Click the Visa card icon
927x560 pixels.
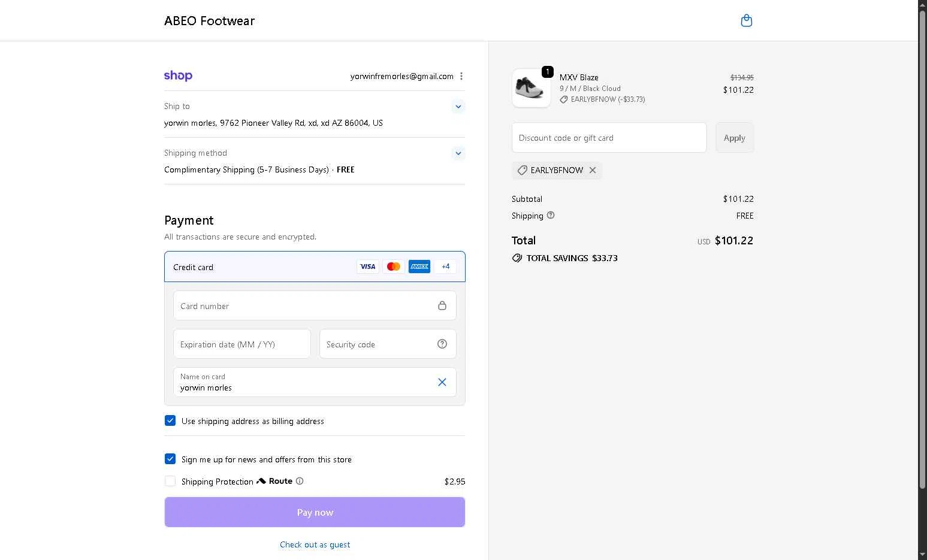tap(368, 267)
